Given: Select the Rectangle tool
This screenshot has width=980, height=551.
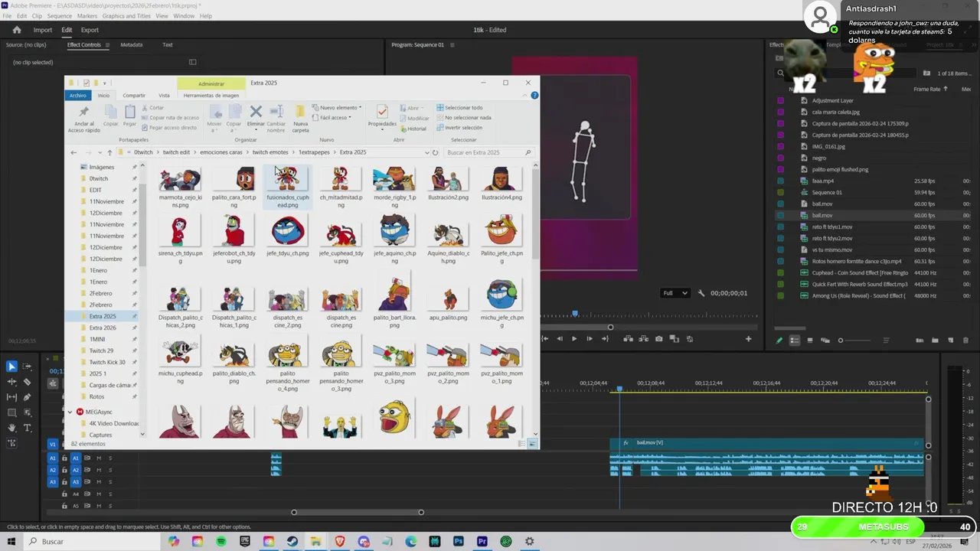Looking at the screenshot, I should [11, 412].
